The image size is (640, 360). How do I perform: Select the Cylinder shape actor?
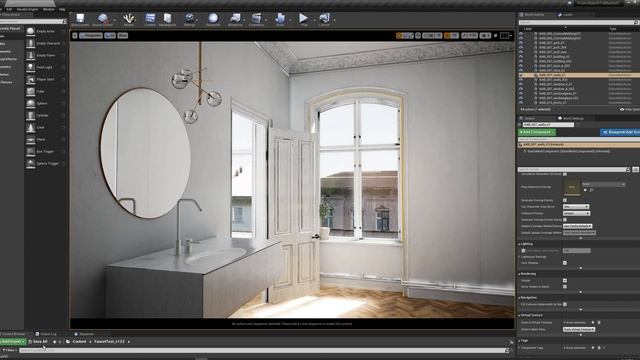46,116
